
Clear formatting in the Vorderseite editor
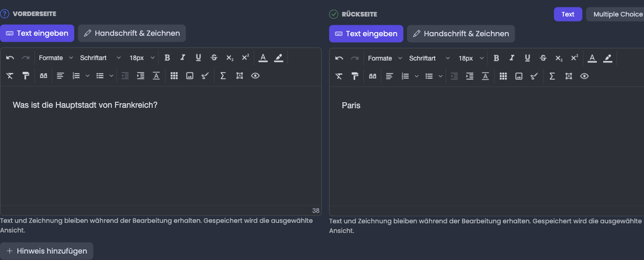pyautogui.click(x=10, y=76)
